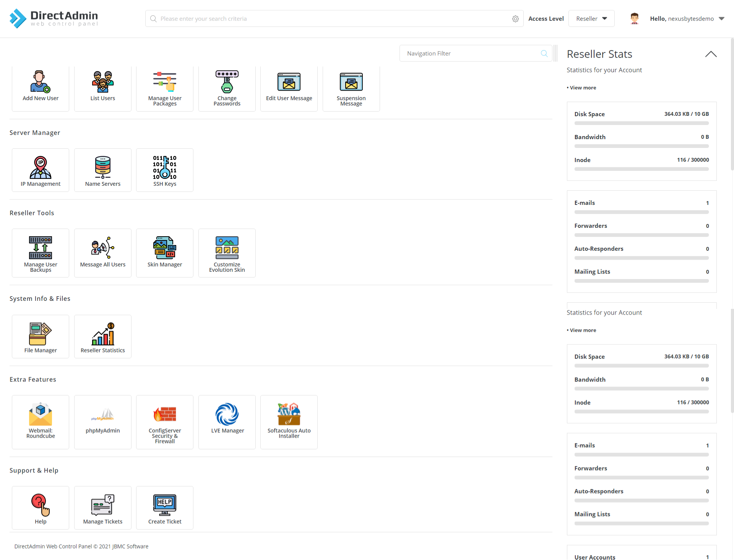Viewport: 734px width, 560px height.
Task: Open the Skin Manager icon
Action: (165, 253)
